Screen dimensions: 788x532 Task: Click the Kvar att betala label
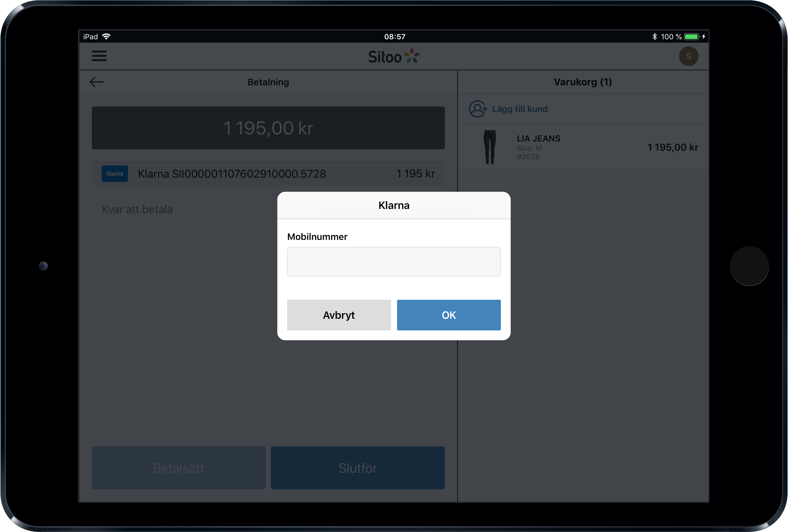tap(137, 210)
